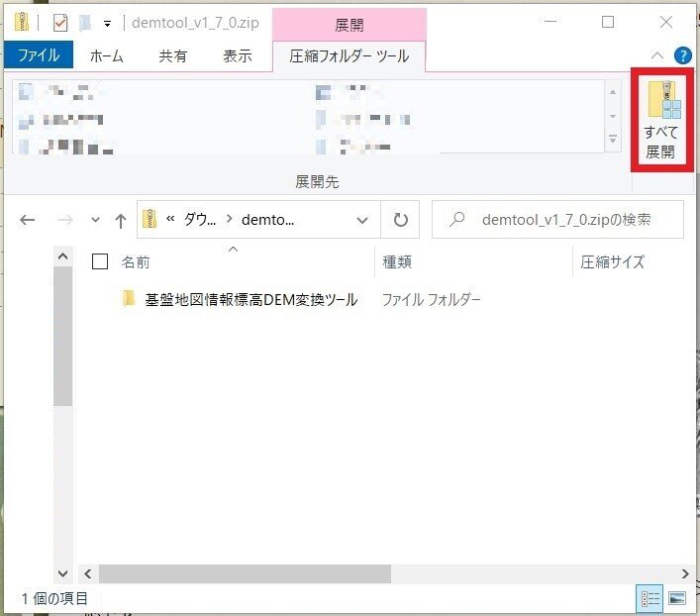Go forward with the right arrow button
The width and height of the screenshot is (700, 616).
65,220
